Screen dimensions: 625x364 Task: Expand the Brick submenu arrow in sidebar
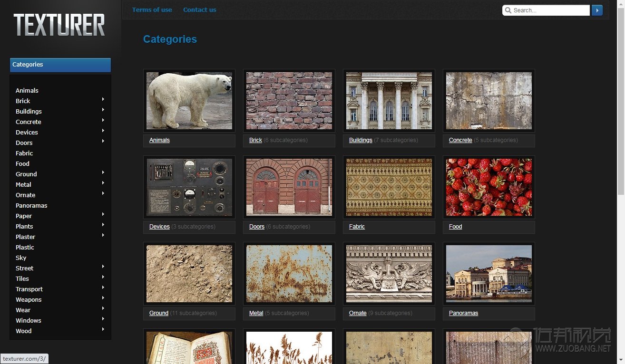point(103,99)
